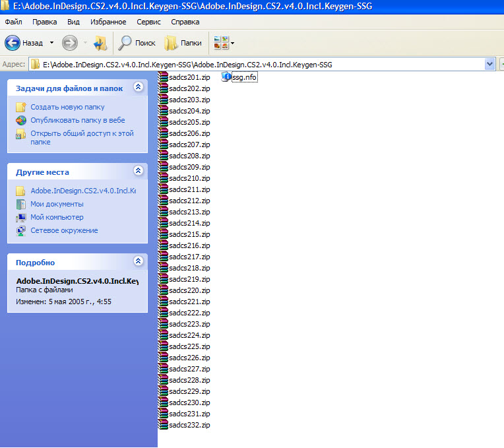Click file name sadcs228.zip

pos(189,380)
